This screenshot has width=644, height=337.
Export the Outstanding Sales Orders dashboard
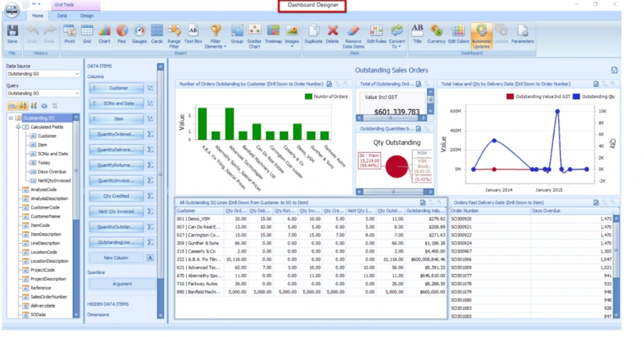pos(615,70)
